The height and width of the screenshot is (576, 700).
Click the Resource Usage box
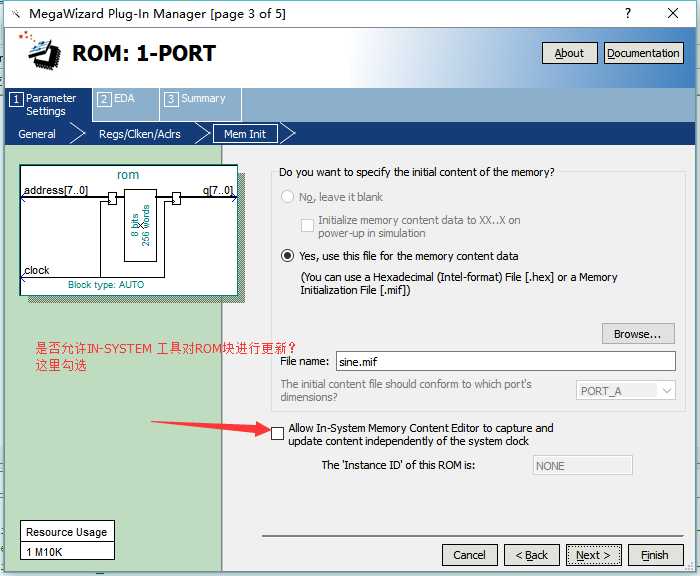[x=67, y=540]
